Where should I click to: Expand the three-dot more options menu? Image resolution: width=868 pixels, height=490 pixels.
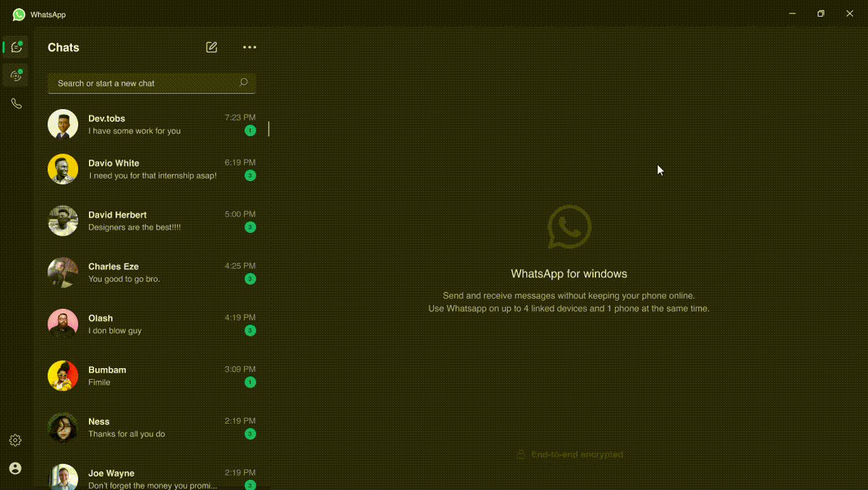250,47
